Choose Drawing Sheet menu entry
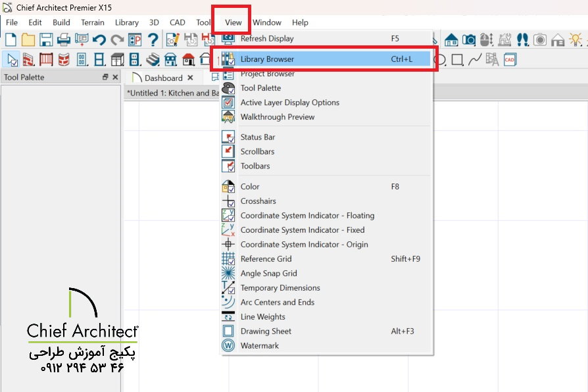 pyautogui.click(x=326, y=331)
